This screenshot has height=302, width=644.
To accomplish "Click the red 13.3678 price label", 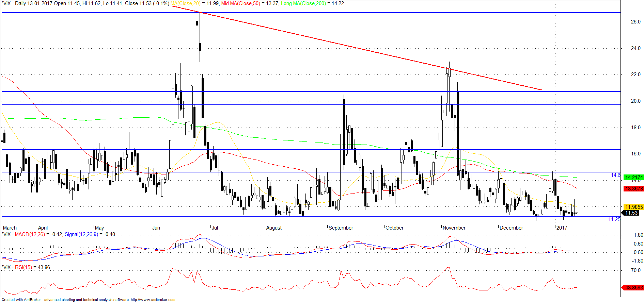I will click(x=633, y=188).
